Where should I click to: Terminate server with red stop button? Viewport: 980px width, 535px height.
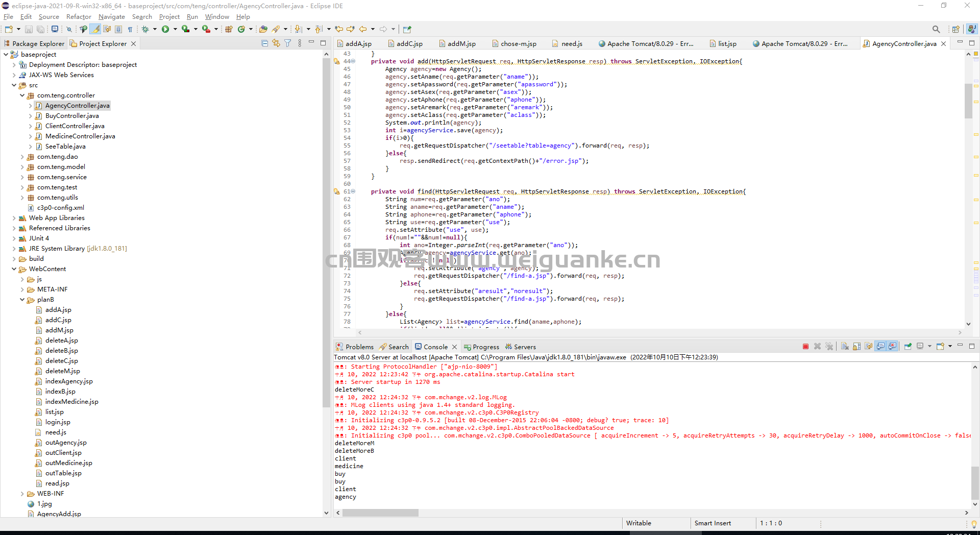(805, 347)
